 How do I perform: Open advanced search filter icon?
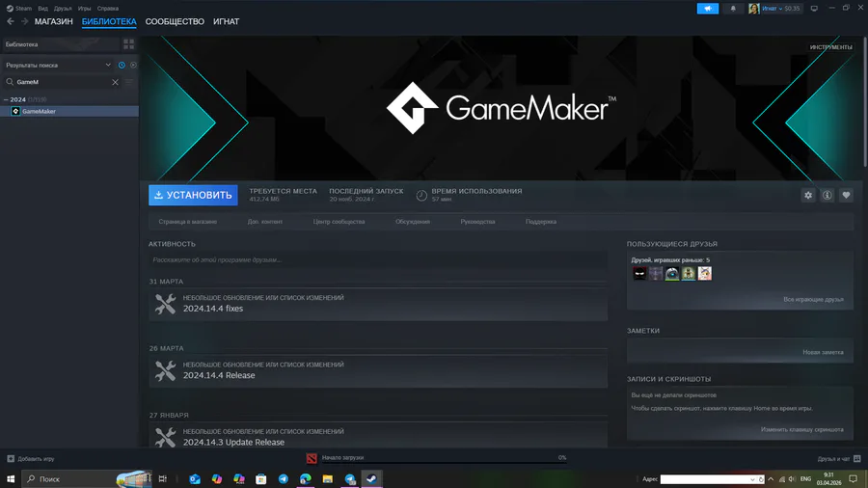129,82
